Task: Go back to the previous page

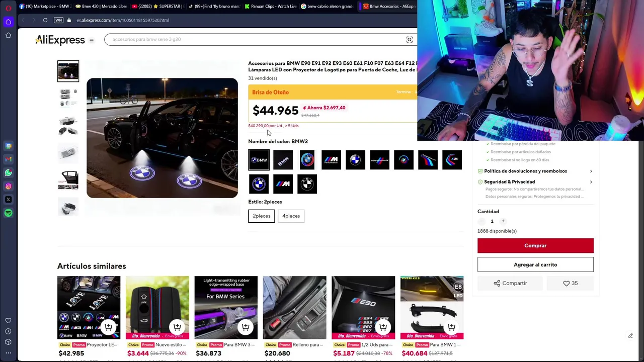Action: [23, 20]
